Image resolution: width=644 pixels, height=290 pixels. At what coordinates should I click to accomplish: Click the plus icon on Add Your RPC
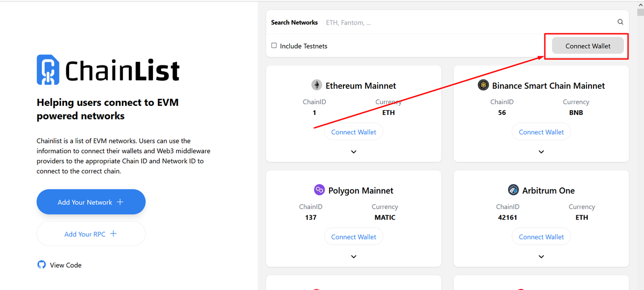point(113,234)
